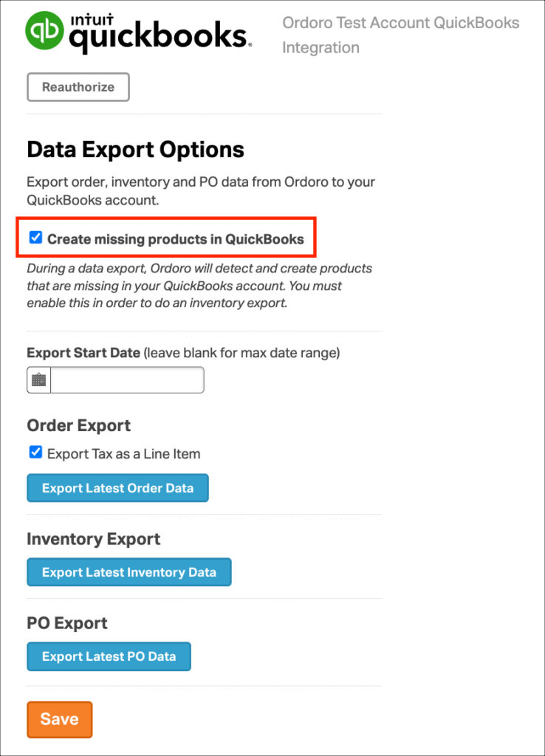Click the italic missing products description text
The image size is (545, 756).
tap(199, 286)
